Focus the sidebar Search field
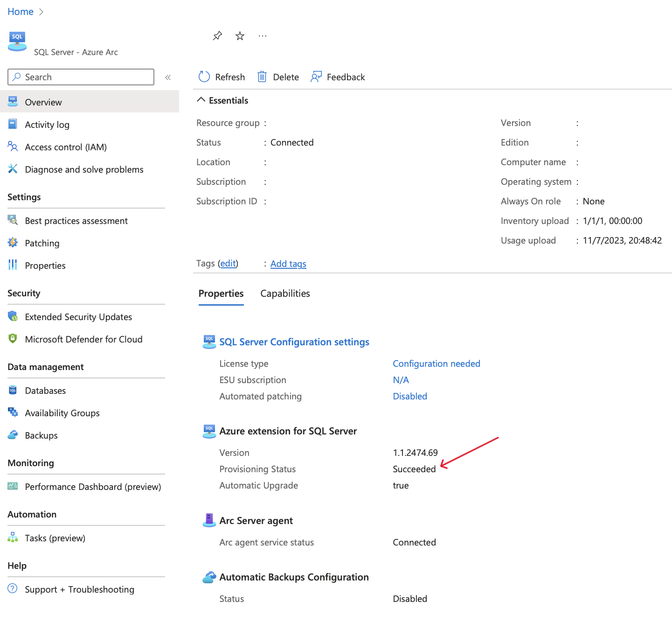Image resolution: width=672 pixels, height=622 pixels. [81, 77]
